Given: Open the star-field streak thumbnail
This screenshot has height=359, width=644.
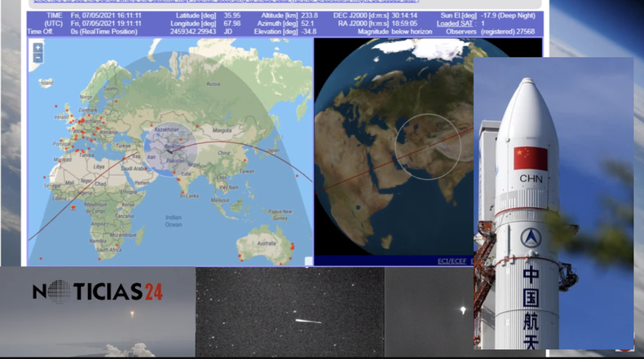Looking at the screenshot, I should [x=289, y=313].
